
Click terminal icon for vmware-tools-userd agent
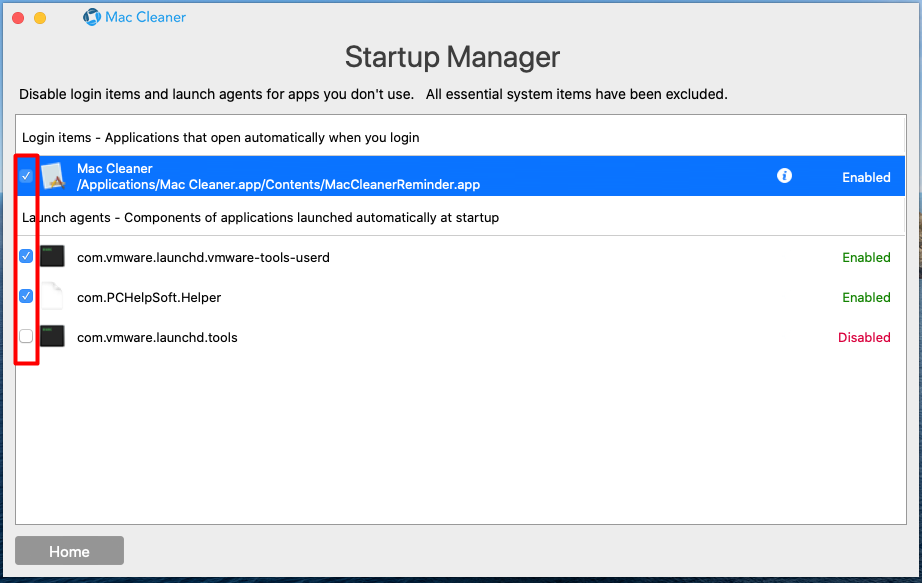click(52, 256)
